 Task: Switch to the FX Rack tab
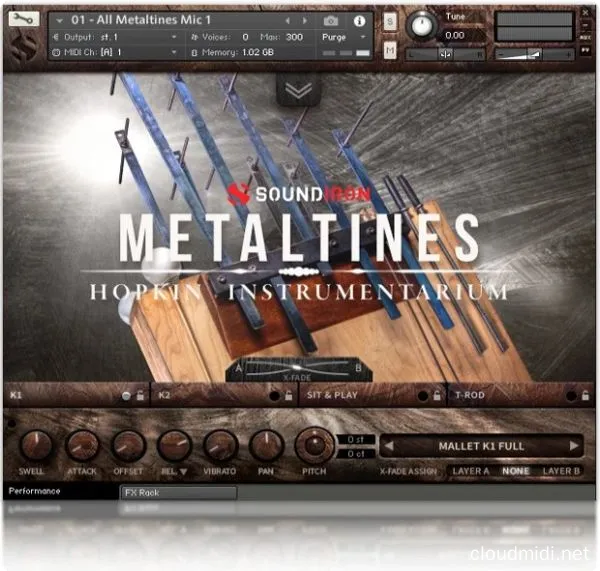pyautogui.click(x=178, y=492)
